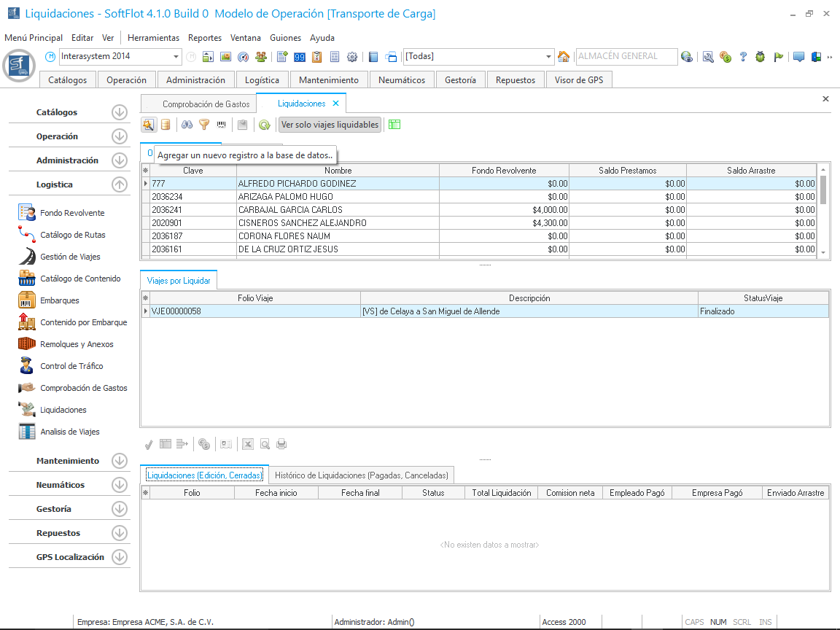This screenshot has height=630, width=840.
Task: Select Histórico de Liquidaciones tab
Action: 362,475
